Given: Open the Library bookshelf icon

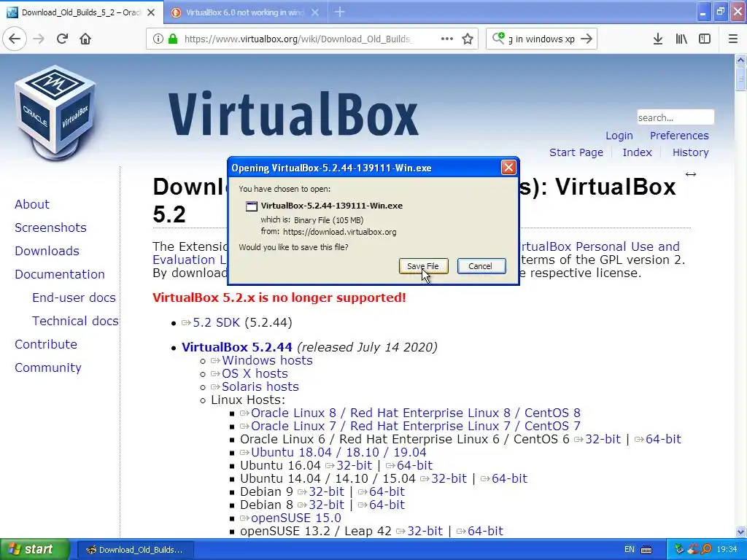Looking at the screenshot, I should coord(681,39).
